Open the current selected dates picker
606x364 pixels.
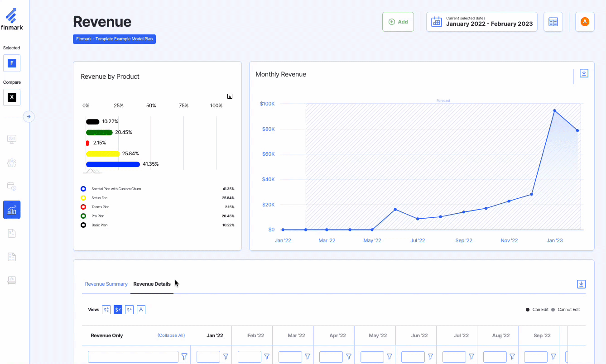482,22
